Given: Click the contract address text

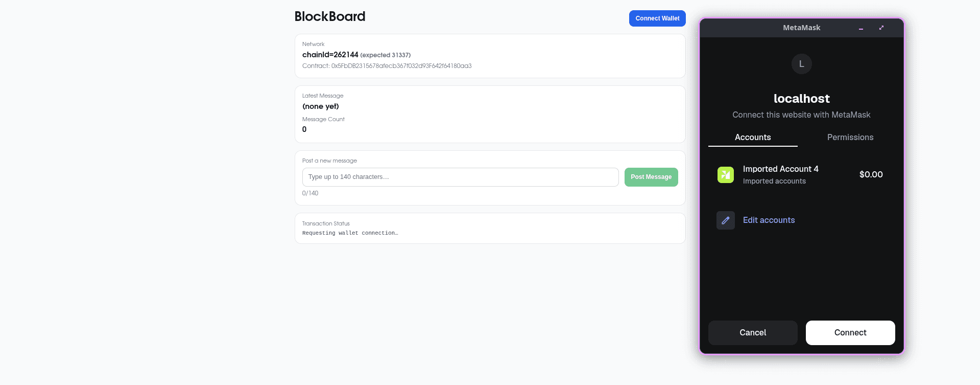Looking at the screenshot, I should [x=387, y=66].
